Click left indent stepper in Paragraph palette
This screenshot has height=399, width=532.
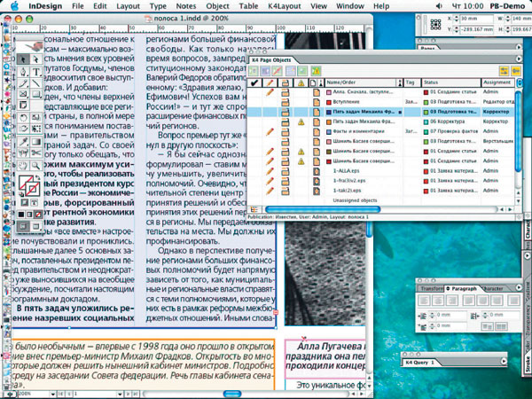click(x=433, y=316)
